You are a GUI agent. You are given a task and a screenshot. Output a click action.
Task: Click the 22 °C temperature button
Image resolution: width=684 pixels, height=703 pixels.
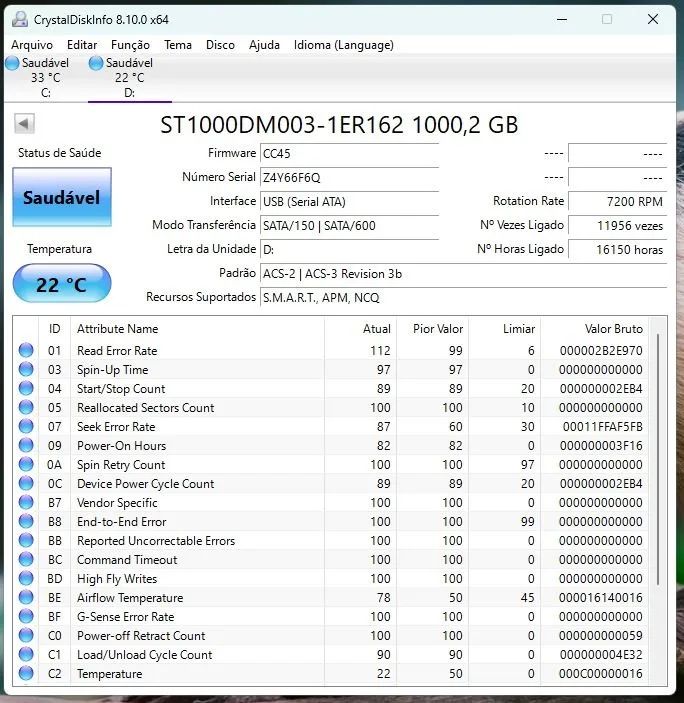(x=62, y=283)
